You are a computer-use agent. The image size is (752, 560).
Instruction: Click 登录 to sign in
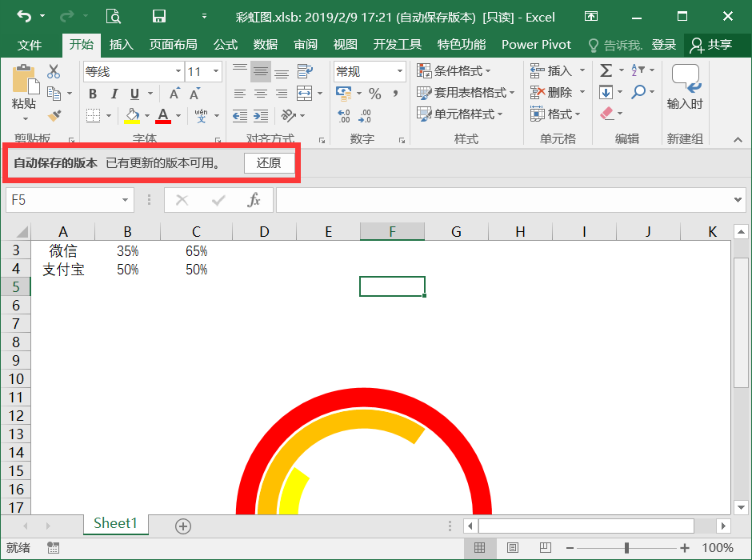(664, 45)
